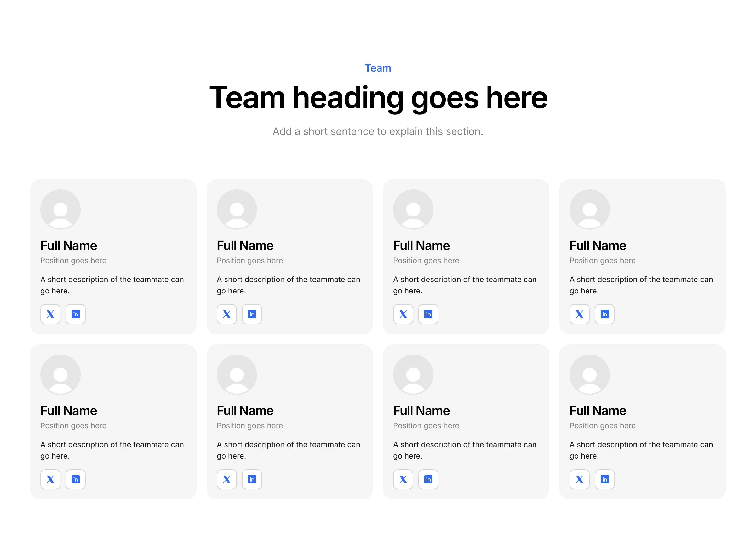Open X link on first bottom-row card
The width and height of the screenshot is (756, 560).
[50, 479]
